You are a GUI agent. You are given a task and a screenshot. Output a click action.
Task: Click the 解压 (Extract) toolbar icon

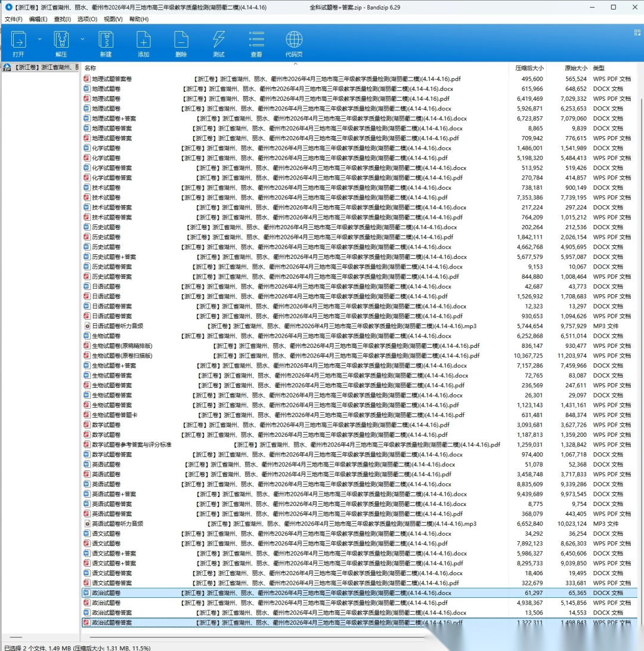61,40
